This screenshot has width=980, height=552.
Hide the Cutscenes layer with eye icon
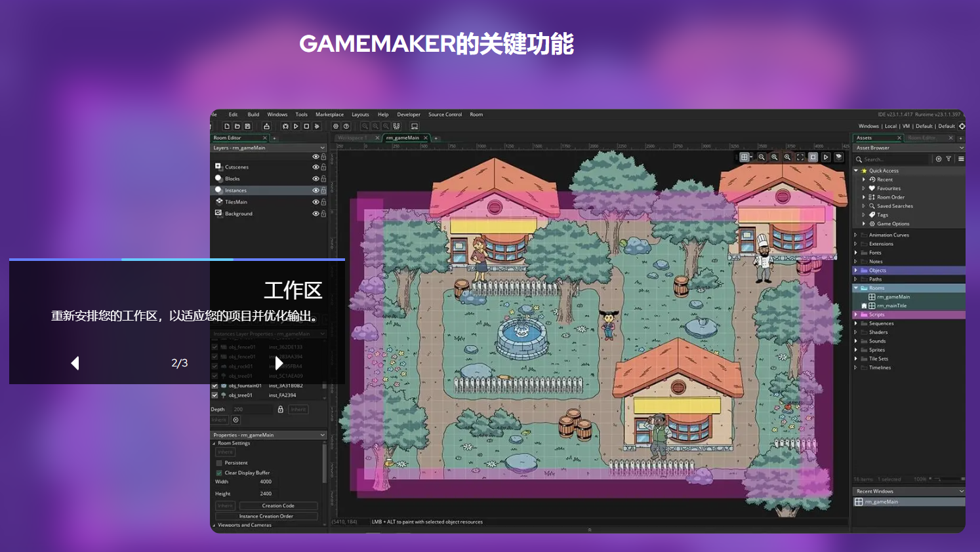point(316,167)
